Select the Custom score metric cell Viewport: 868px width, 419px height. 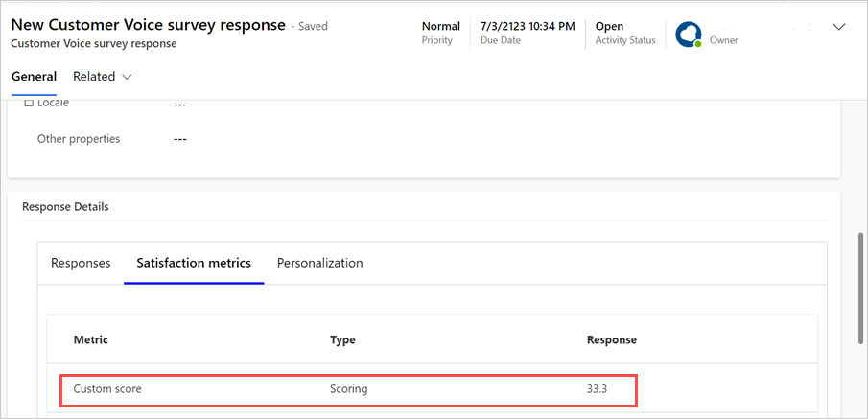[107, 389]
